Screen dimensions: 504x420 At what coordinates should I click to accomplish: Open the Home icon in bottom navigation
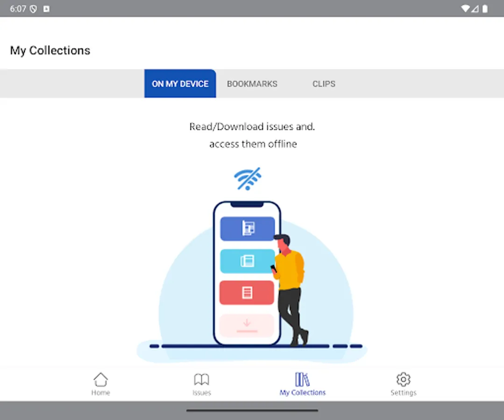click(100, 379)
